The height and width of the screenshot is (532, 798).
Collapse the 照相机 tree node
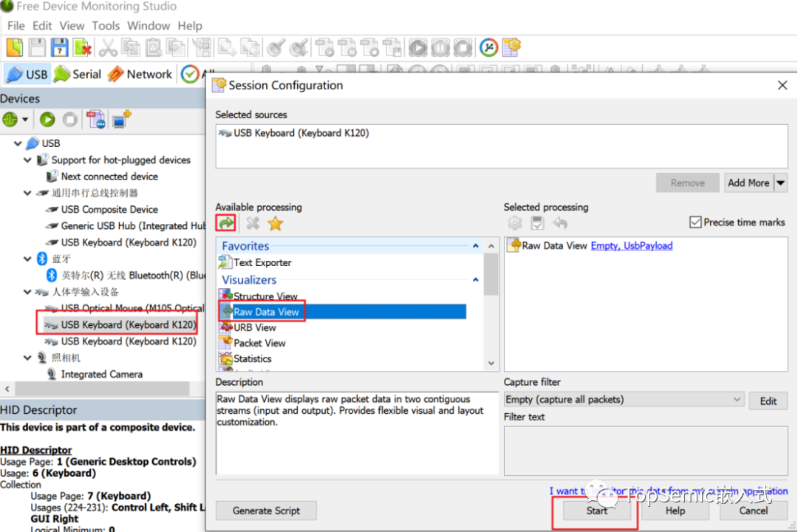(x=27, y=358)
